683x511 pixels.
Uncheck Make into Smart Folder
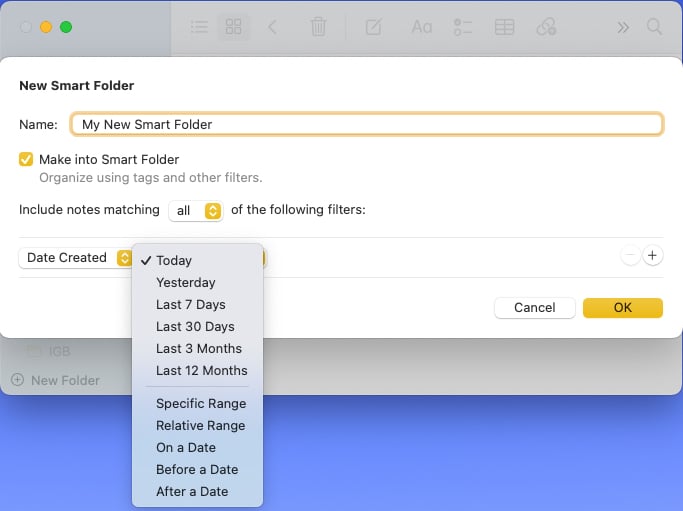pos(26,159)
